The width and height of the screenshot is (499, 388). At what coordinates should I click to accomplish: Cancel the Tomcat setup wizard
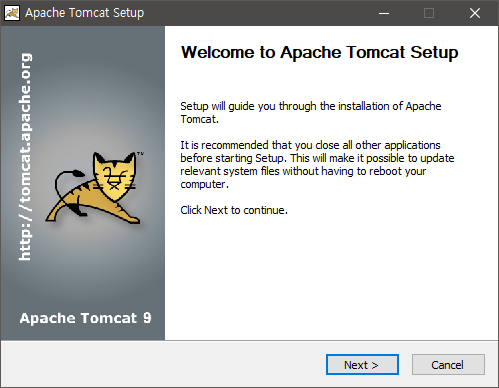point(448,365)
